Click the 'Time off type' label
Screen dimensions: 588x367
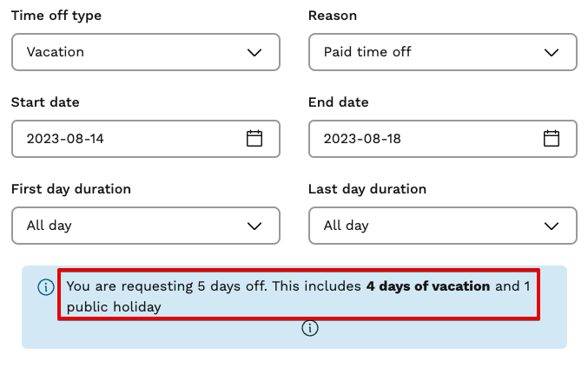[x=55, y=16]
